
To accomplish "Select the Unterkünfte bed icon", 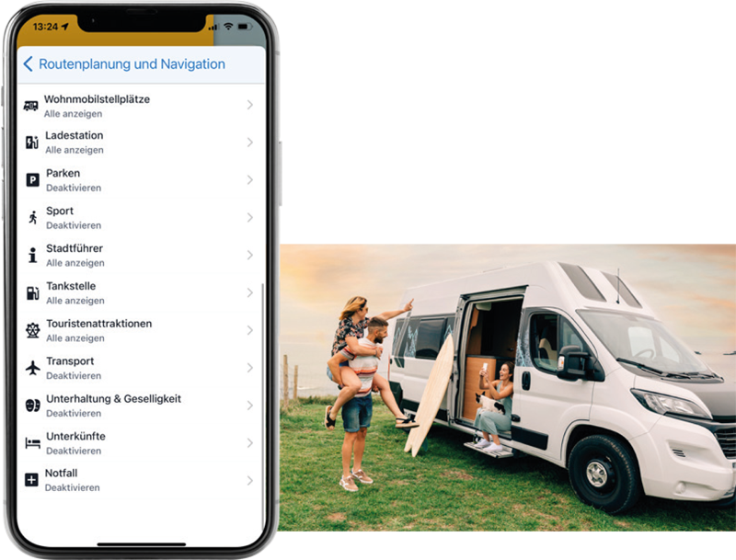I will point(32,442).
